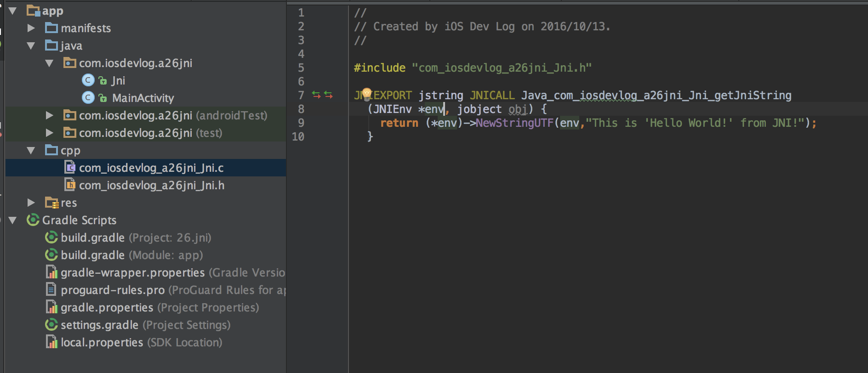Click the cpp folder icon

[51, 150]
